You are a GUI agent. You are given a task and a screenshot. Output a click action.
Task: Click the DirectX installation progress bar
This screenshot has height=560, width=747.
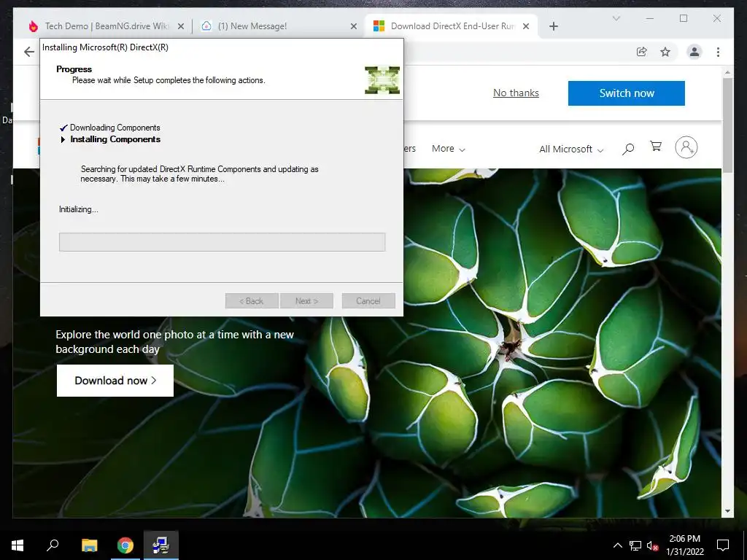pos(222,242)
